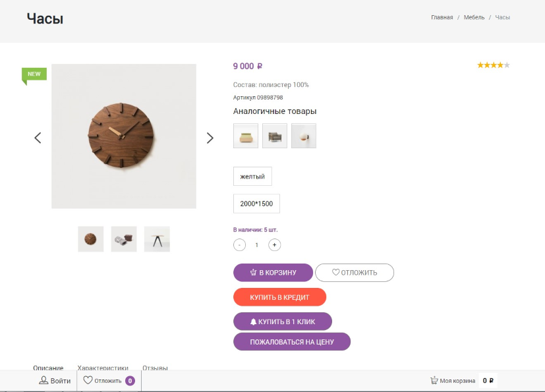Go to Главная breadcrumb link
545x392 pixels.
442,17
